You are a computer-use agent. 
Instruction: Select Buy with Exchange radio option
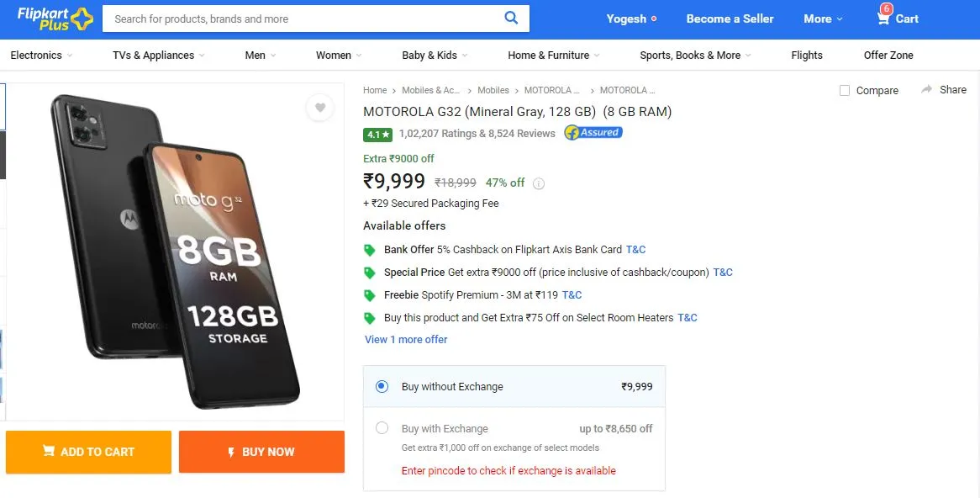pyautogui.click(x=382, y=428)
